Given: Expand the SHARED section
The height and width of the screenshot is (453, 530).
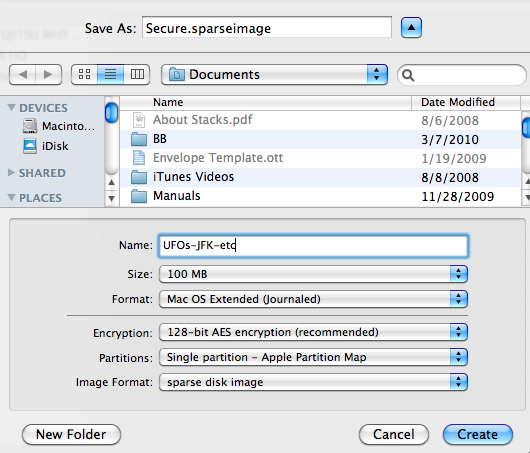Looking at the screenshot, I should click(11, 173).
